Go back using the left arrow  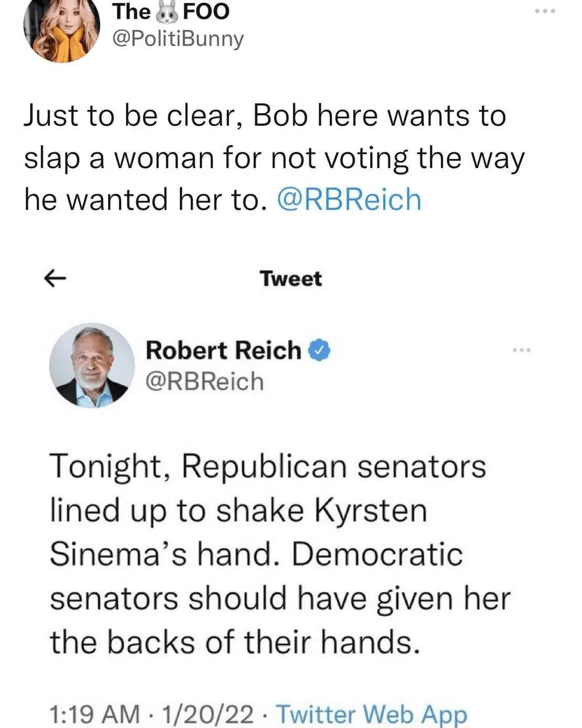[55, 278]
